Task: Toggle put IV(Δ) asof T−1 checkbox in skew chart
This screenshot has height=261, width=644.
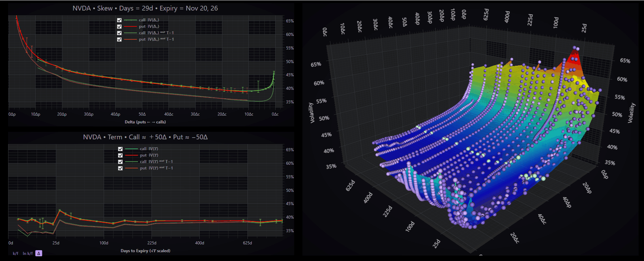Action: coord(119,39)
